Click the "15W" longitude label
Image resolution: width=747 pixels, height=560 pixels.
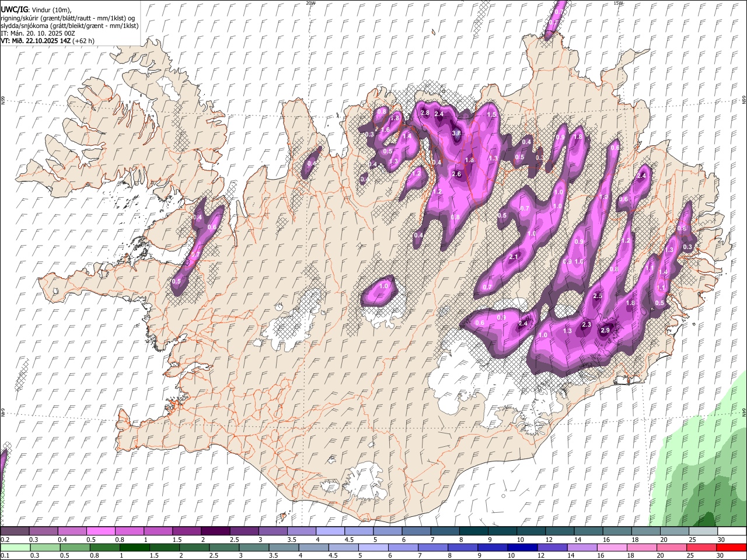(x=618, y=3)
